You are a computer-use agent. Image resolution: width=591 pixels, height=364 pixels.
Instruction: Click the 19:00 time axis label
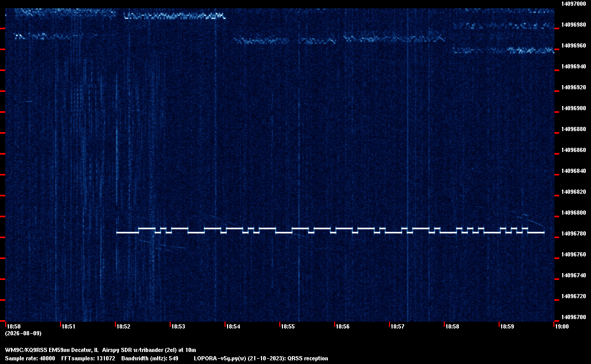(562, 326)
